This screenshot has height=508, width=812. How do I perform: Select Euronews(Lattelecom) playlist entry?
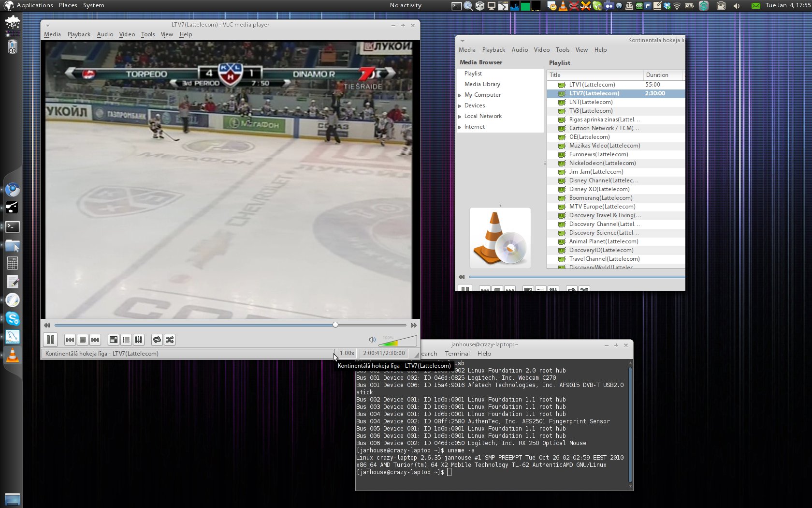click(x=616, y=154)
